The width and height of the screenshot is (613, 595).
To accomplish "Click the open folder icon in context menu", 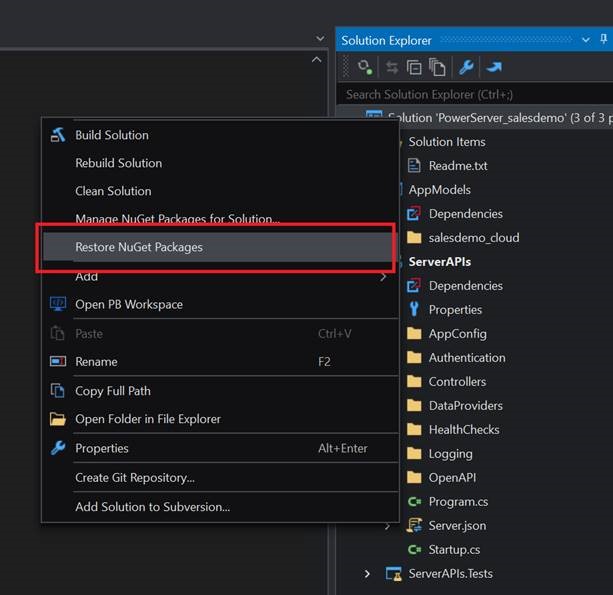I will coord(58,419).
